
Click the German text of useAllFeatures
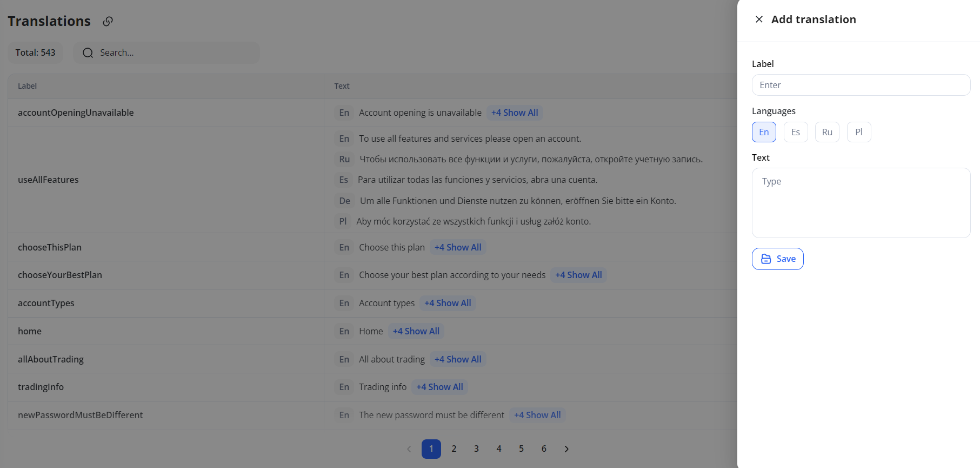(518, 201)
